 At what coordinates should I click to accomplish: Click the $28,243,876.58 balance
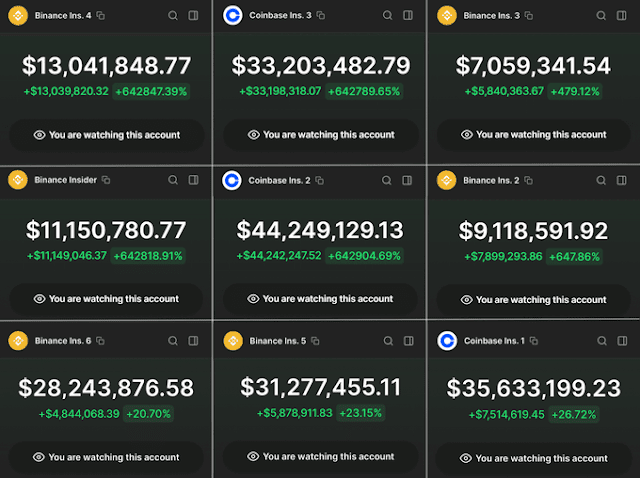tap(106, 388)
